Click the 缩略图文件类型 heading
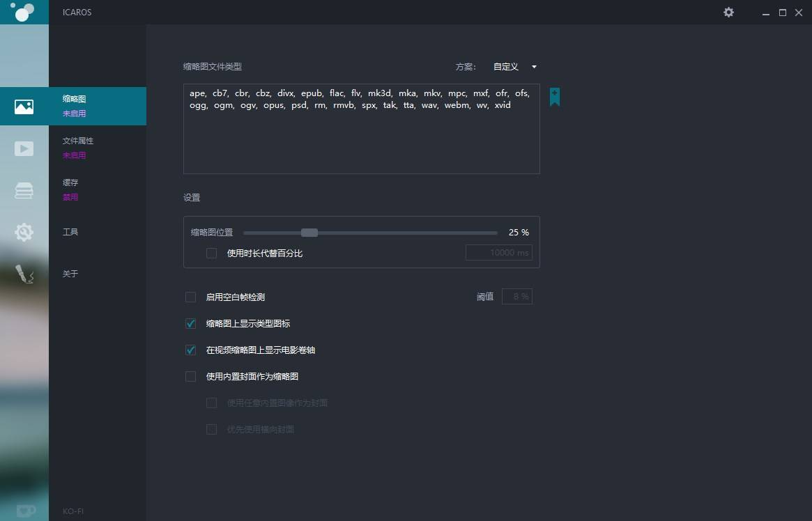 [213, 66]
